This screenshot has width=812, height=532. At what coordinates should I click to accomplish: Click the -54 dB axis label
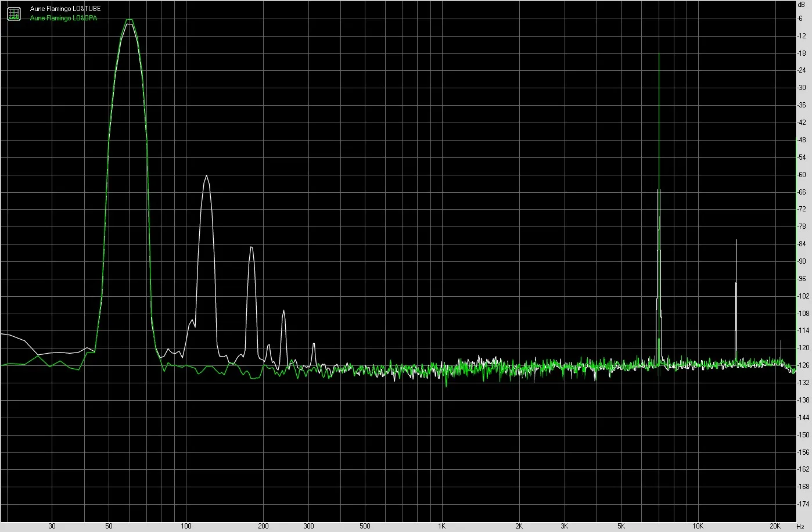click(x=802, y=157)
